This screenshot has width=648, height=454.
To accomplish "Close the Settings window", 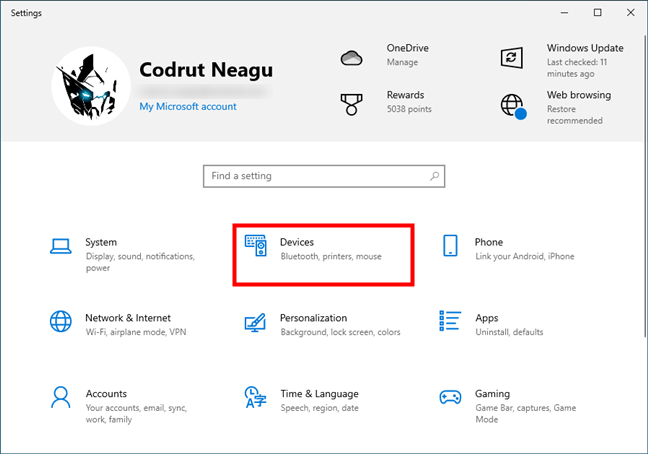I will 631,13.
